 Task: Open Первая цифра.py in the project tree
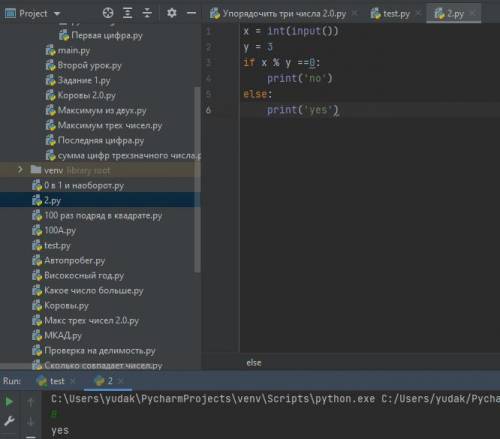[x=101, y=35]
